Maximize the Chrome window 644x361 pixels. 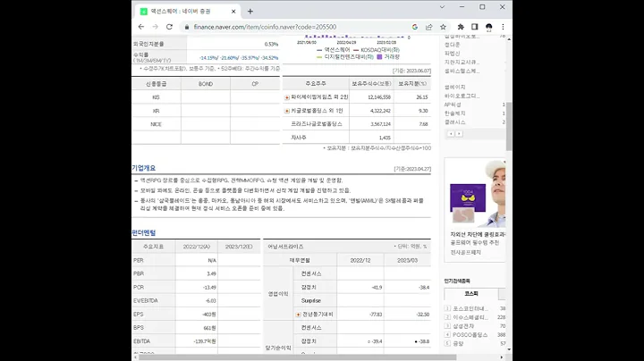click(x=482, y=7)
